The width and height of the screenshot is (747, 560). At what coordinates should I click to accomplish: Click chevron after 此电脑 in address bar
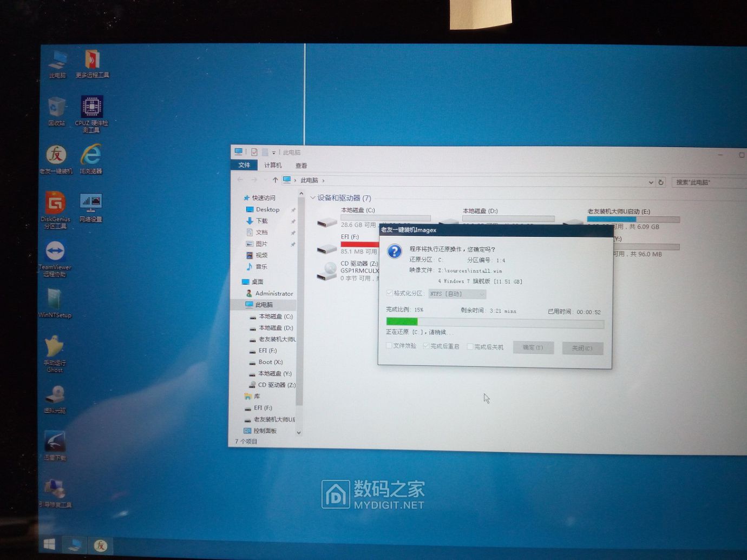323,180
